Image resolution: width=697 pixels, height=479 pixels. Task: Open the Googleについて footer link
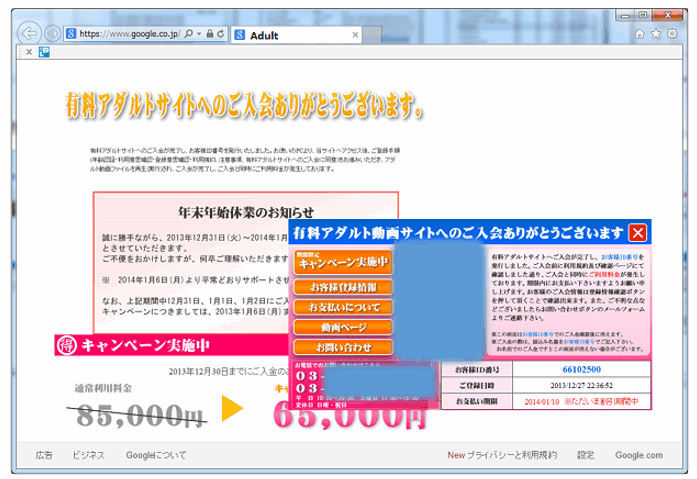156,455
